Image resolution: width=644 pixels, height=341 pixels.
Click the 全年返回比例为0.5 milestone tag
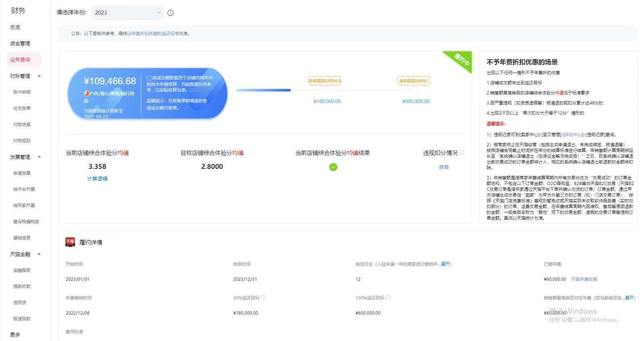[x=324, y=81]
